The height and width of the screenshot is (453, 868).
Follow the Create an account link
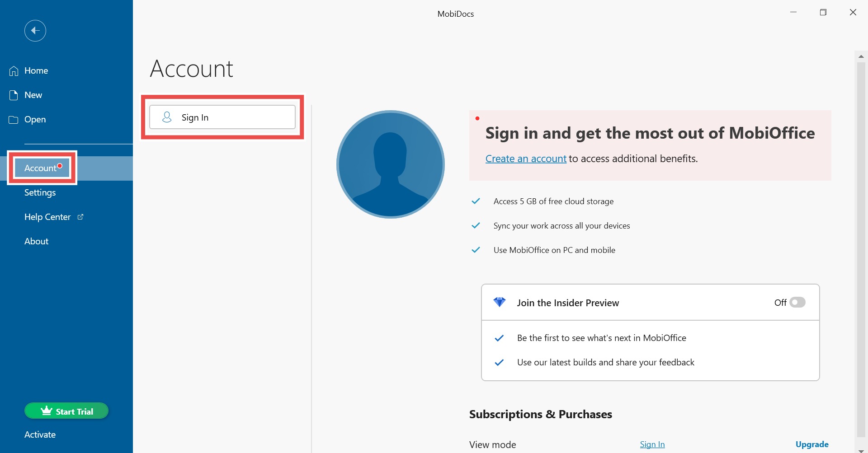526,159
